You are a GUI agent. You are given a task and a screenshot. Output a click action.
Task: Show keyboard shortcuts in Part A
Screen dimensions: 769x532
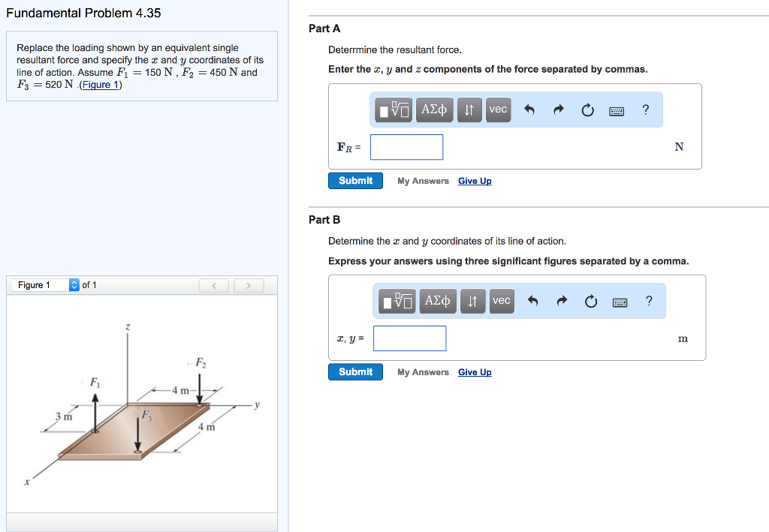[x=617, y=111]
